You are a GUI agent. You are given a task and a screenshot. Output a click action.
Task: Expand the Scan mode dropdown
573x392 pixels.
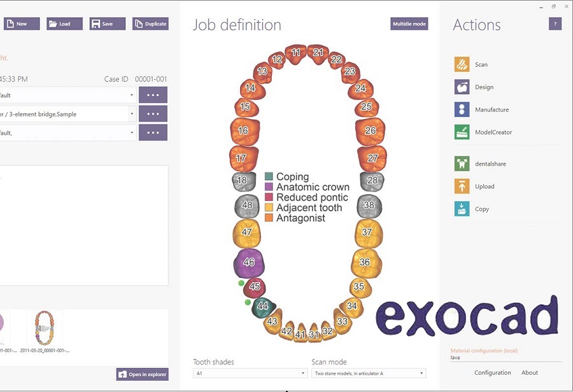tap(369, 373)
